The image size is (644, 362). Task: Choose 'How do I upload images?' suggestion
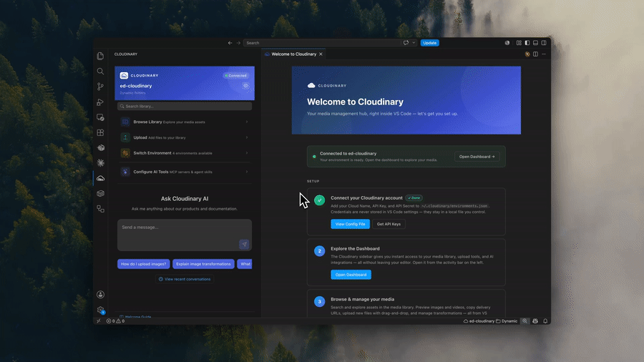click(143, 264)
